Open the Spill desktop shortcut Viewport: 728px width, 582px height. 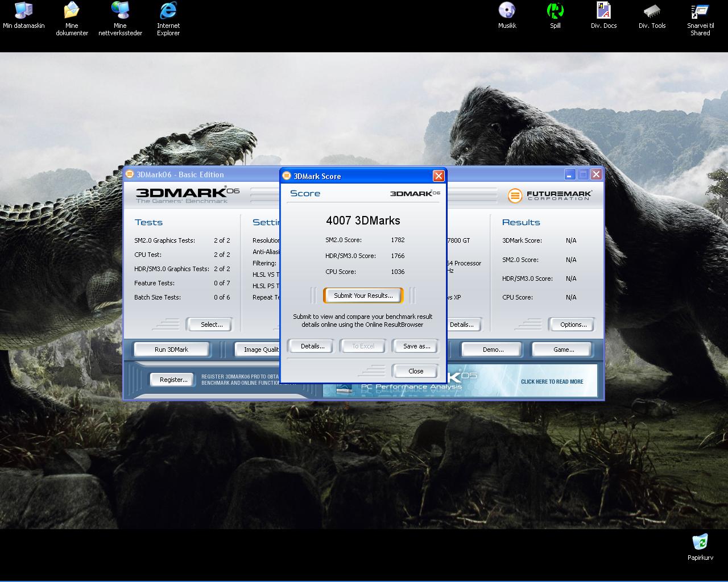pyautogui.click(x=555, y=15)
